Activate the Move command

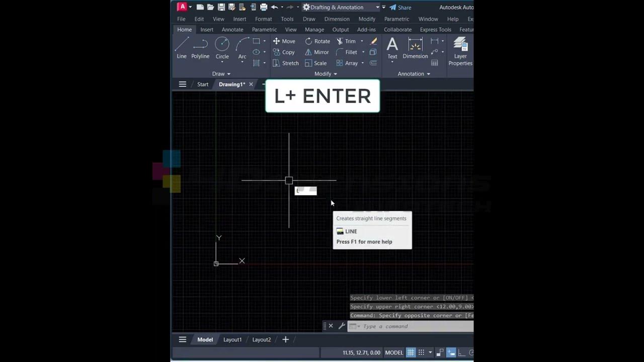[284, 41]
